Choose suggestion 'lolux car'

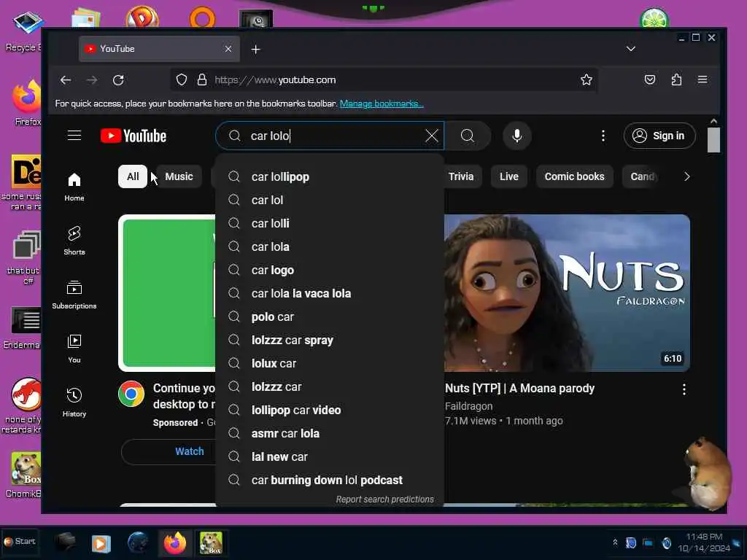pos(330,363)
